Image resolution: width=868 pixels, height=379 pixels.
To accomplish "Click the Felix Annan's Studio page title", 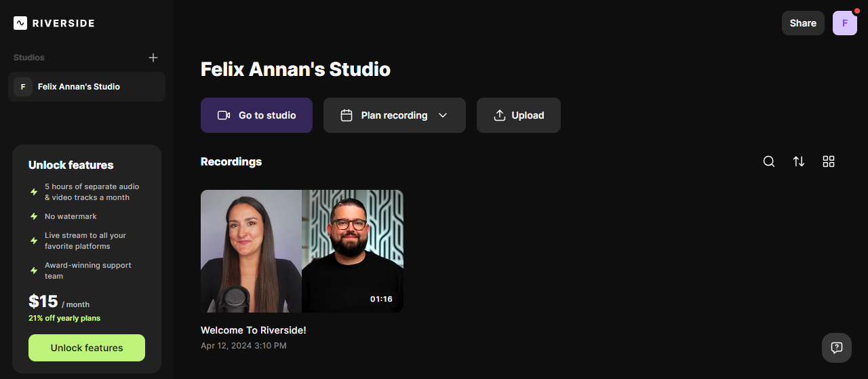I will [296, 69].
